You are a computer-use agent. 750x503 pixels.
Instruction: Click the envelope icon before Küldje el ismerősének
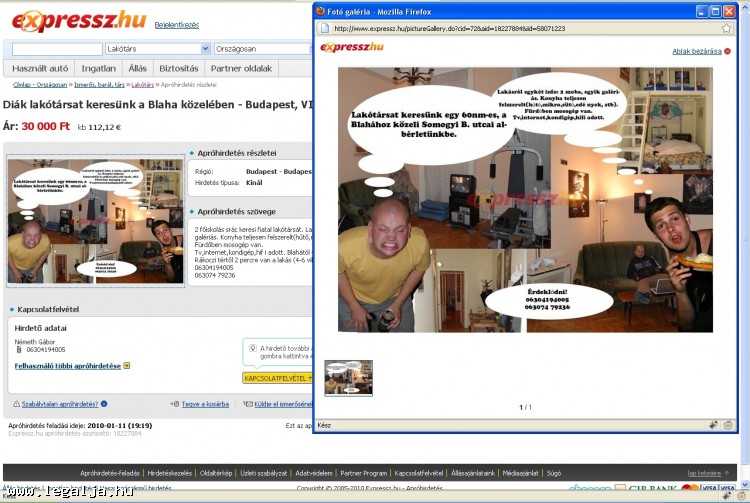248,404
